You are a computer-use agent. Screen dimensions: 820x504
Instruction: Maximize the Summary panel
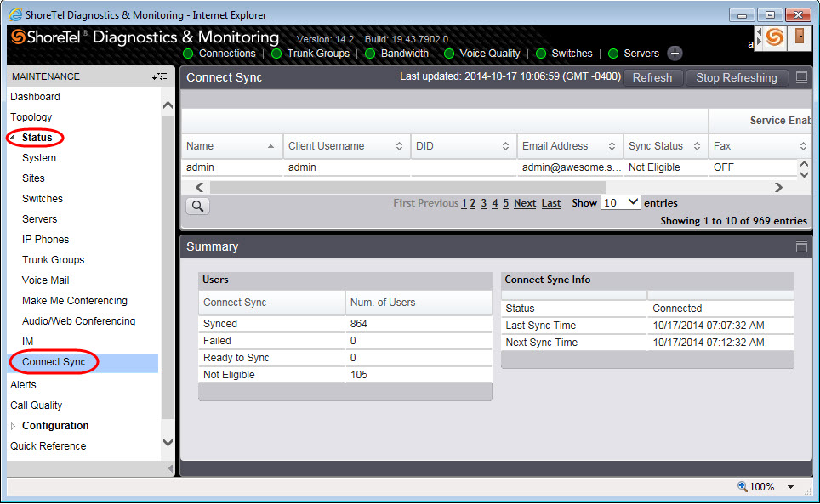point(801,246)
